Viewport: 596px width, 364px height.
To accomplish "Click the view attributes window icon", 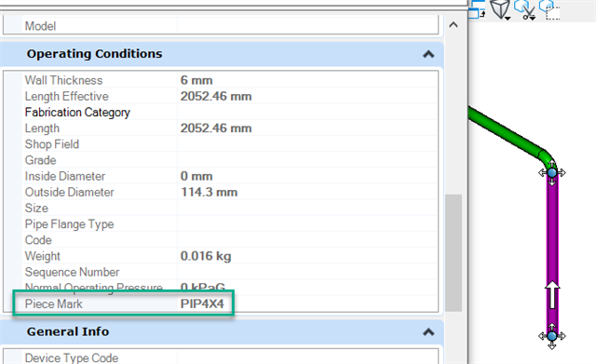I will pos(477,9).
